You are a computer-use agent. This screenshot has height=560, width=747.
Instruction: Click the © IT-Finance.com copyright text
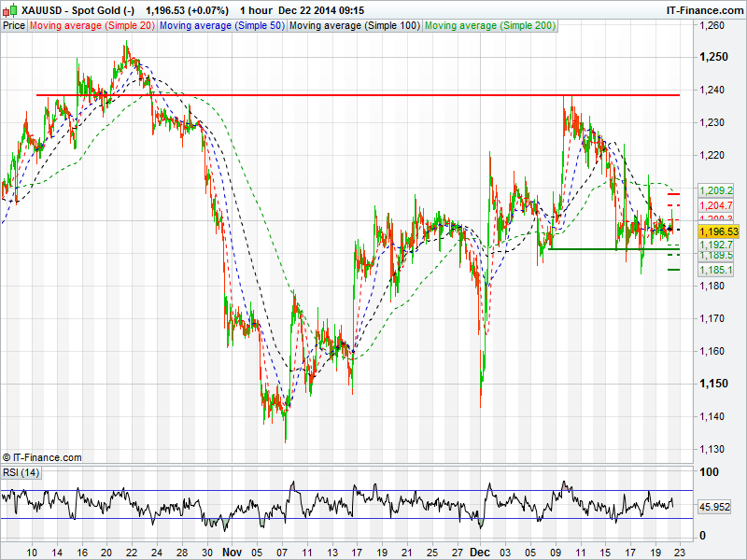coord(42,457)
